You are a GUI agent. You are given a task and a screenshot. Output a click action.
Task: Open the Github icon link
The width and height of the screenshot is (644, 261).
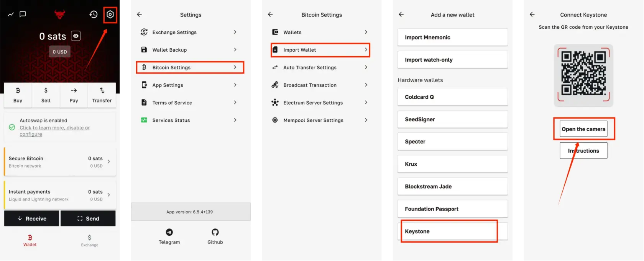tap(215, 232)
